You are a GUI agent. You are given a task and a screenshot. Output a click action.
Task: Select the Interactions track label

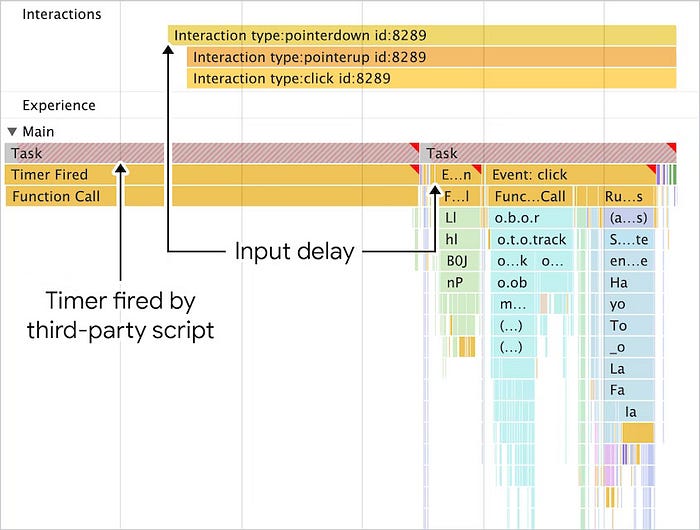(x=62, y=14)
